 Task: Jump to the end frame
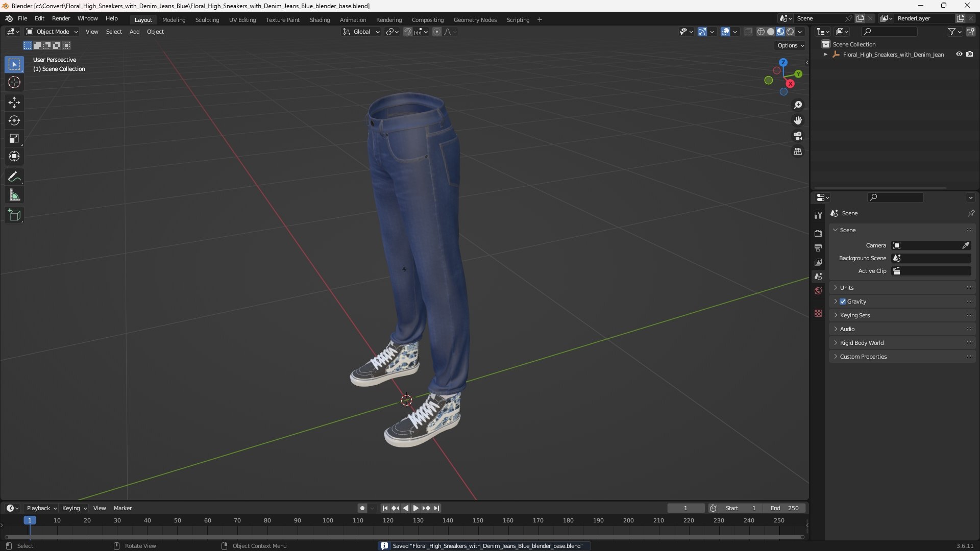pyautogui.click(x=437, y=508)
